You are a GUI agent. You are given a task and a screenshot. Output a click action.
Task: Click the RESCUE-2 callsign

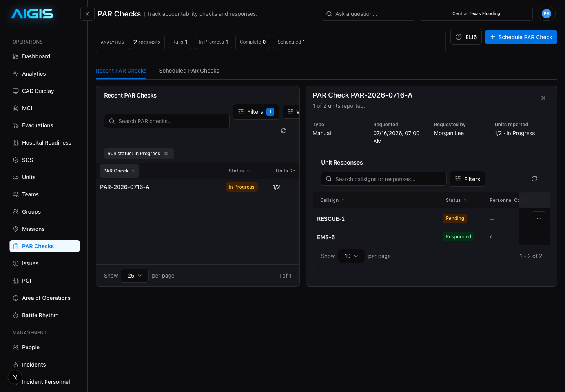[331, 219]
